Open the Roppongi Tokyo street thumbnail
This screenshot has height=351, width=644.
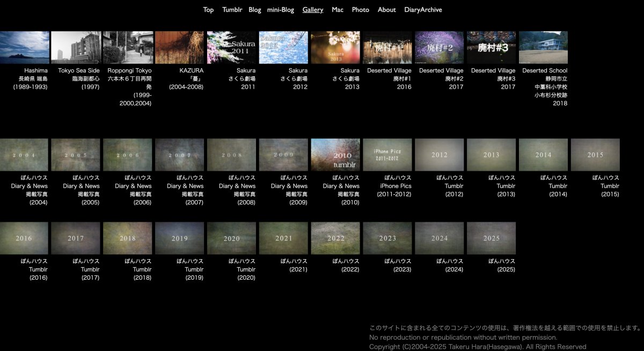(128, 47)
